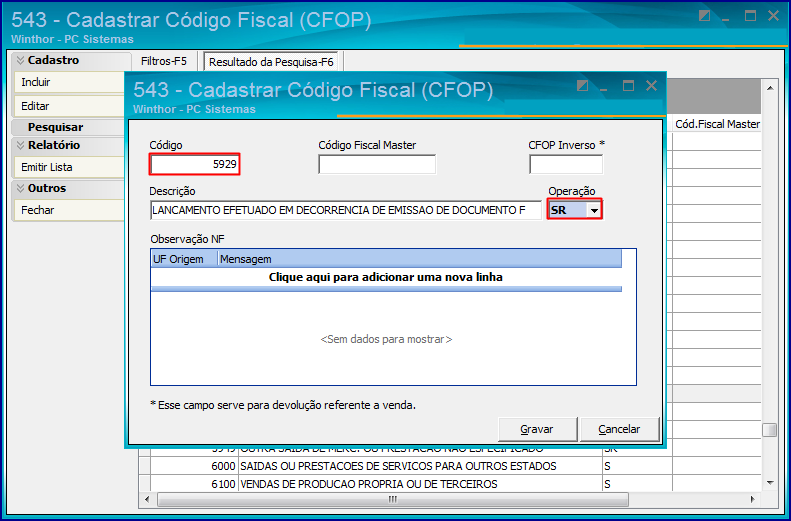The height and width of the screenshot is (521, 791).
Task: Click the vertical scrollbar thumb
Action: pyautogui.click(x=769, y=430)
